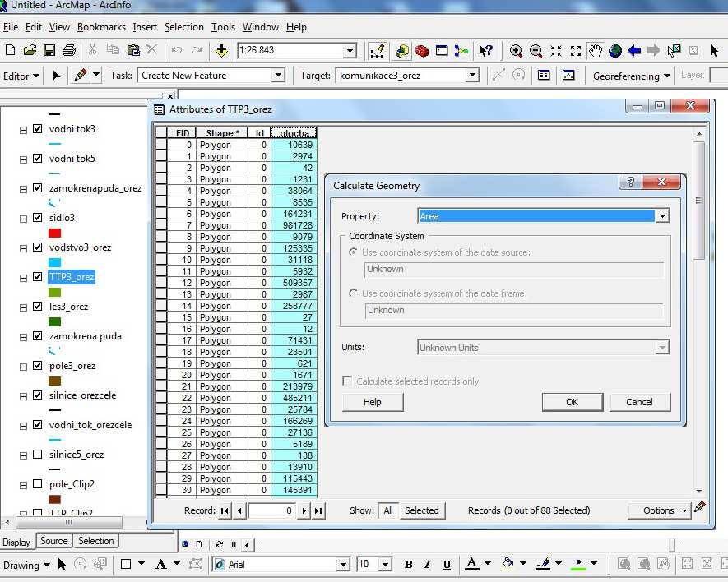Cut selection with the scissors icon

(92, 49)
